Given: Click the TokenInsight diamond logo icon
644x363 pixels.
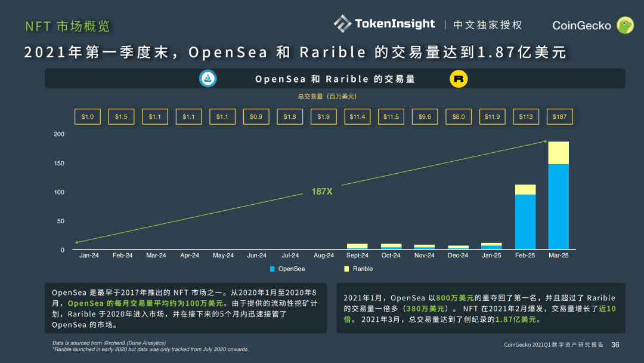Looking at the screenshot, I should [342, 24].
